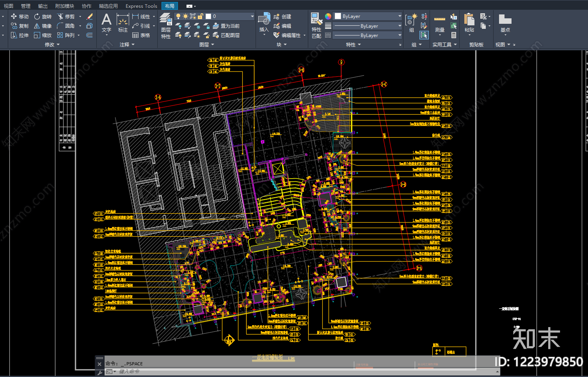Click the object color wheel icon
The width and height of the screenshot is (588, 377).
[328, 16]
